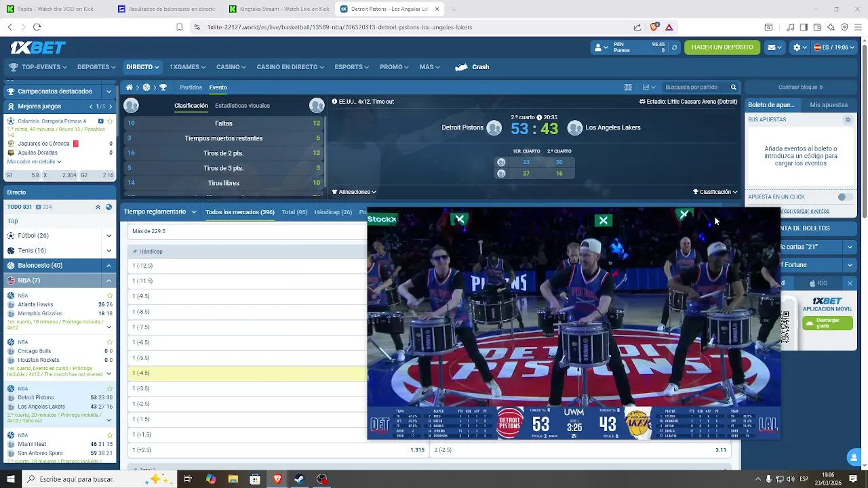Expand the Tenis (16) sport list
The width and height of the screenshot is (868, 488).
pyautogui.click(x=108, y=251)
